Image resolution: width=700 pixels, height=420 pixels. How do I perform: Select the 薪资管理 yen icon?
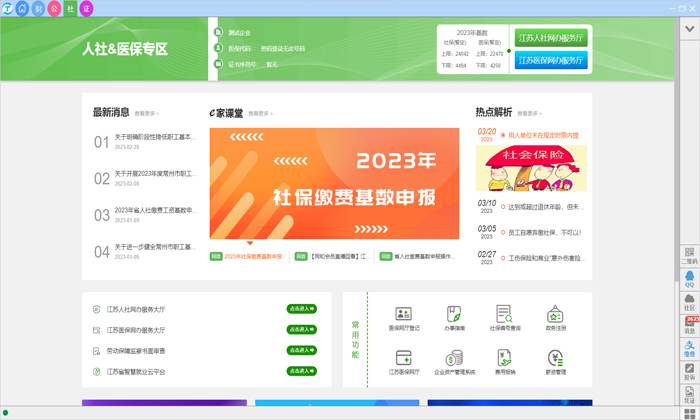point(555,358)
